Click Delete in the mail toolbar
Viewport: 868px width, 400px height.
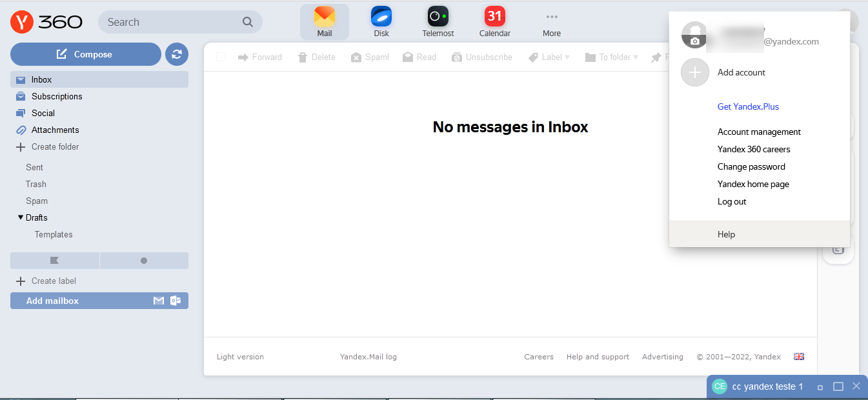point(316,57)
